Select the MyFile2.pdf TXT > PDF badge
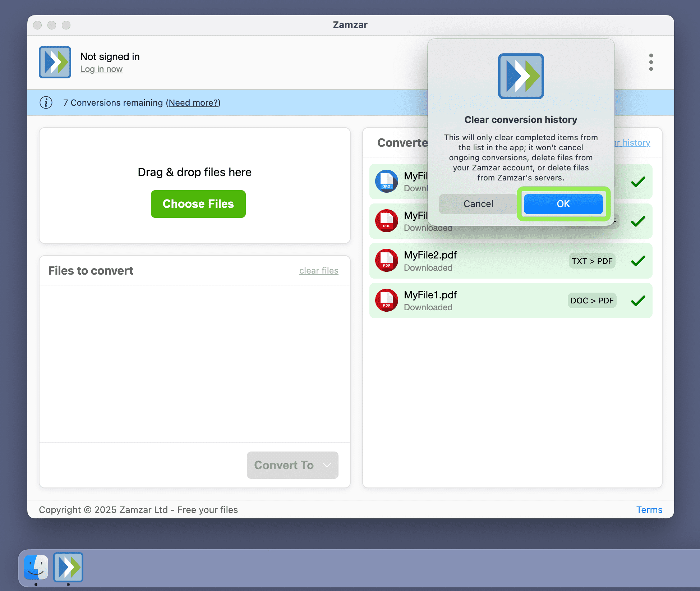The image size is (700, 591). click(592, 261)
